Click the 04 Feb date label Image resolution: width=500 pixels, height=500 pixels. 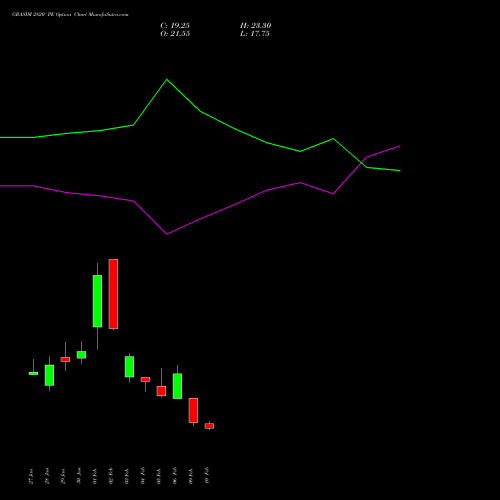tap(143, 476)
